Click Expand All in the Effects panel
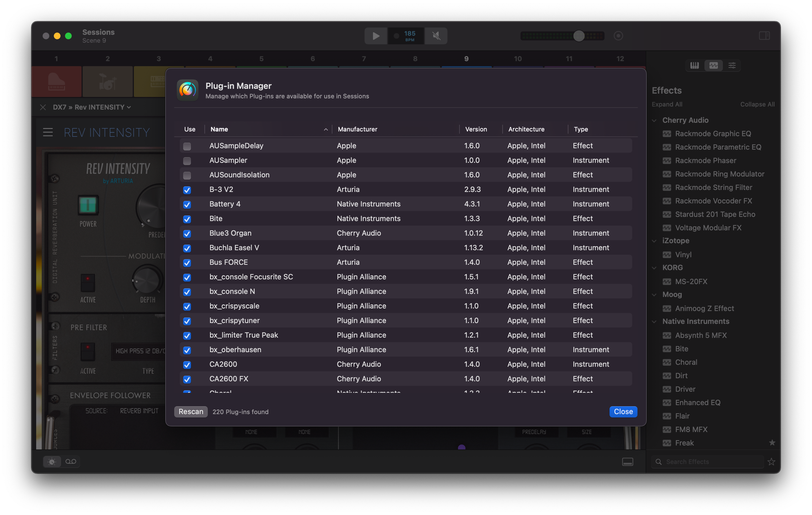Viewport: 812px width, 515px height. tap(667, 104)
